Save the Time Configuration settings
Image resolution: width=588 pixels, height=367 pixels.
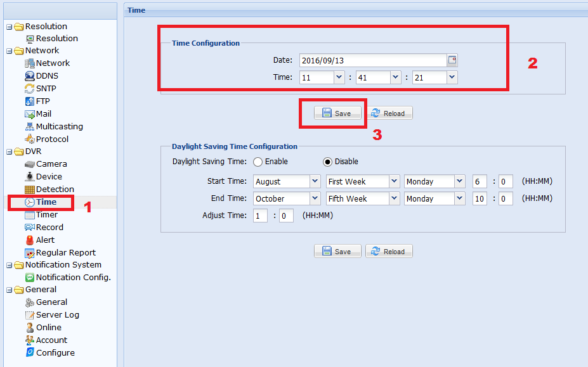[337, 113]
